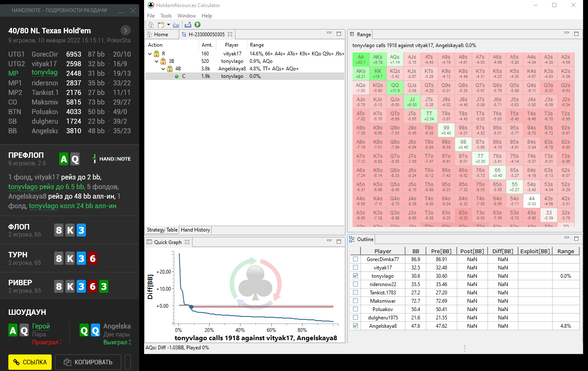Click the 'QQ' cell with +11.9 in the range grid
The width and height of the screenshot is (588, 371).
click(395, 88)
